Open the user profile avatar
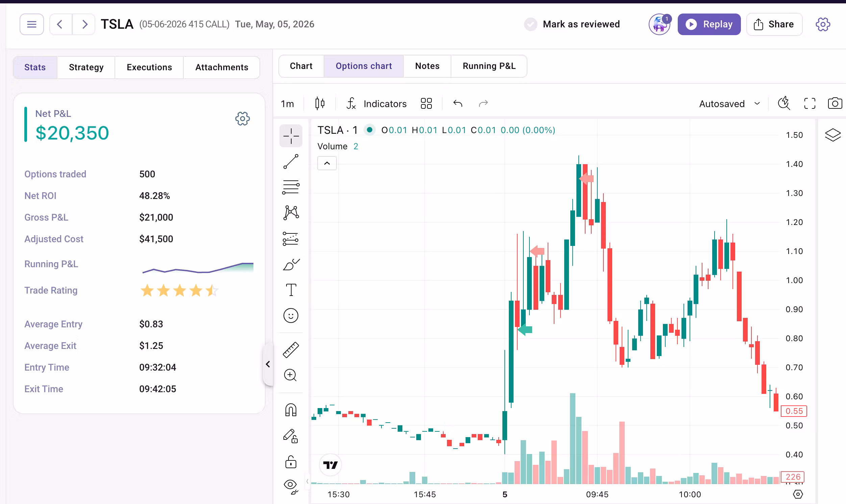The height and width of the screenshot is (504, 846). pos(660,24)
